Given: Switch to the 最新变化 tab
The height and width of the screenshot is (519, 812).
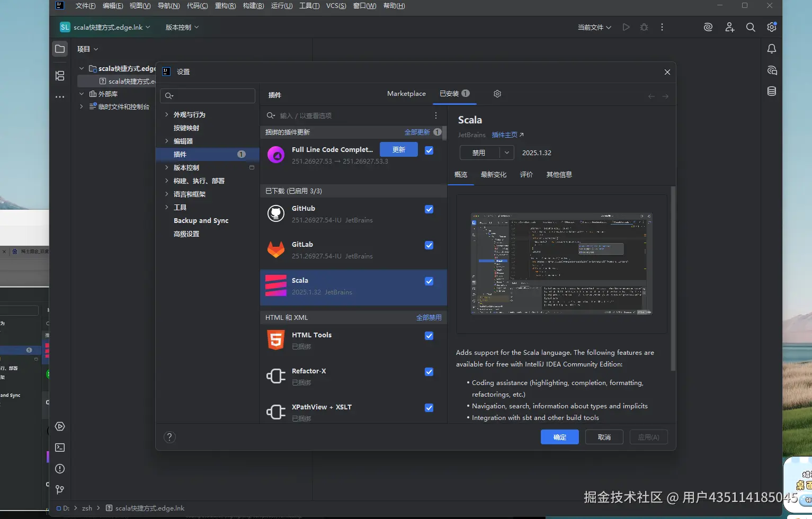Looking at the screenshot, I should [x=494, y=175].
